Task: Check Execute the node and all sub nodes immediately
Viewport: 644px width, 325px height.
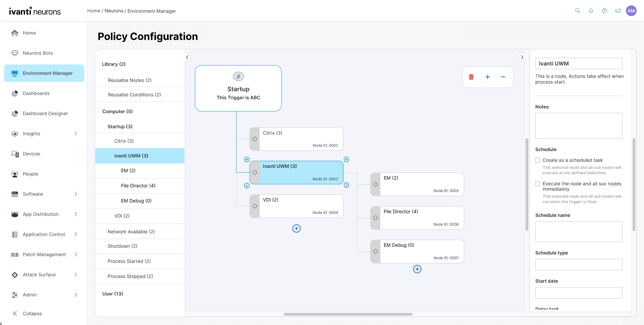Action: pos(538,184)
